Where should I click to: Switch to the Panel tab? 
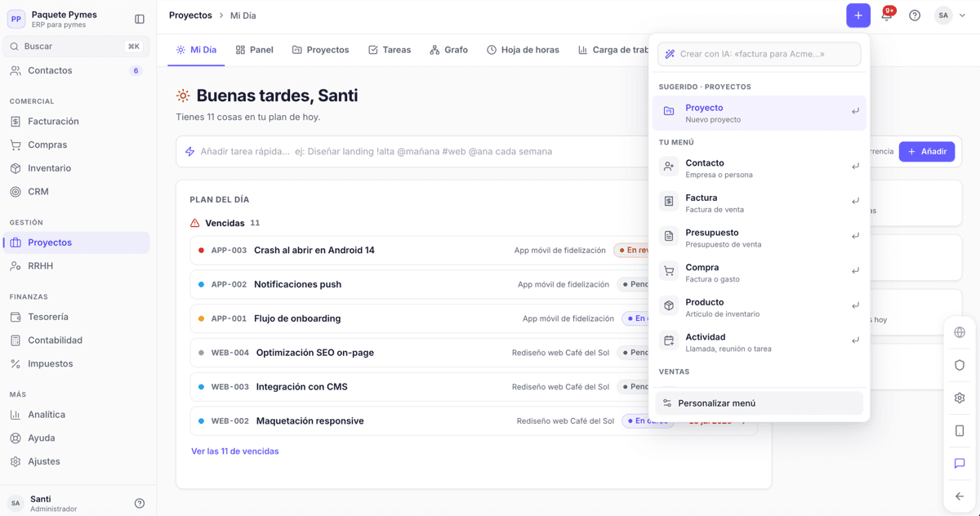(254, 50)
